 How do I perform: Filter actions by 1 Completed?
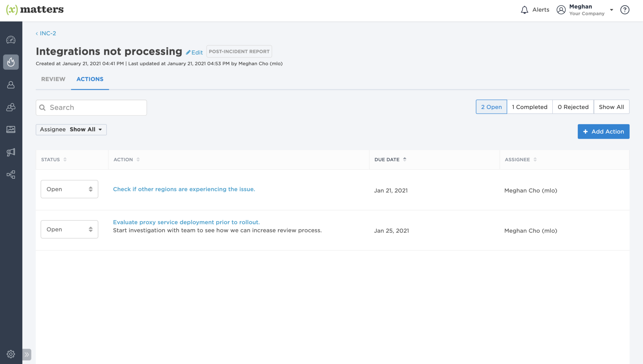point(529,107)
